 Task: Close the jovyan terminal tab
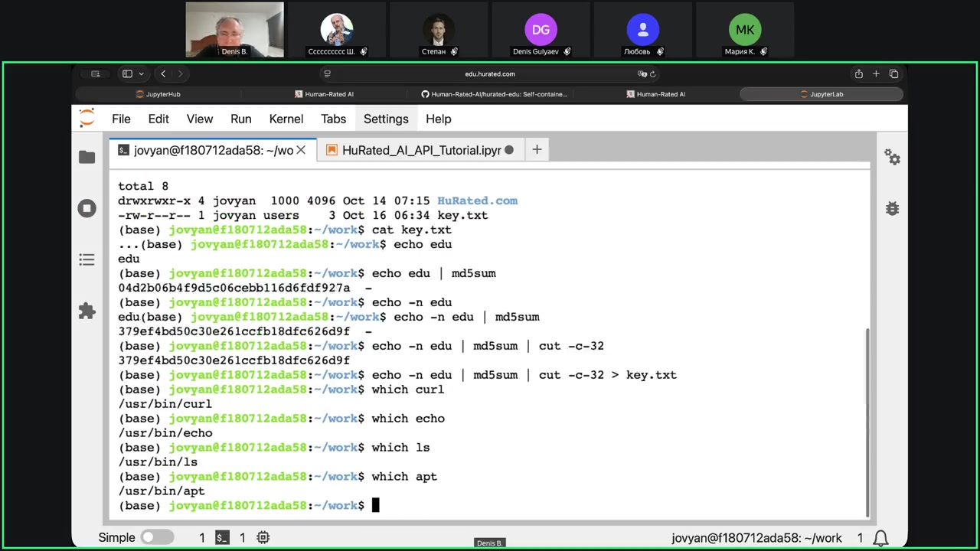click(301, 150)
